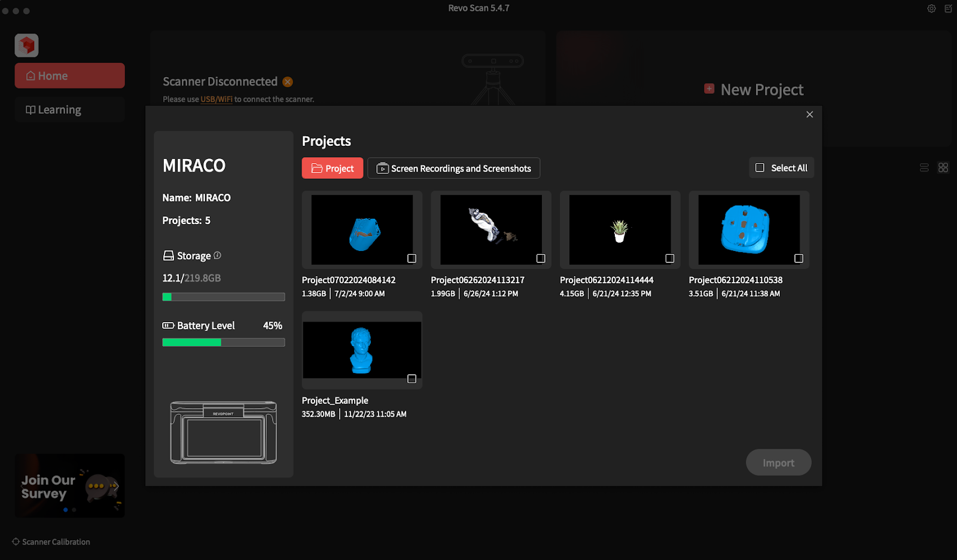
Task: Check the box for Project07022024084142
Action: coord(412,258)
